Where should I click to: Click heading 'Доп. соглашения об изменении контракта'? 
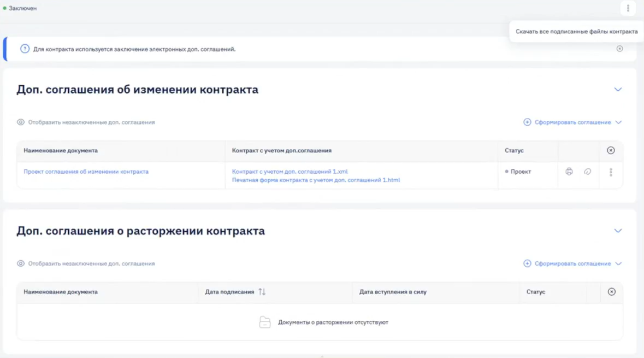pyautogui.click(x=137, y=90)
